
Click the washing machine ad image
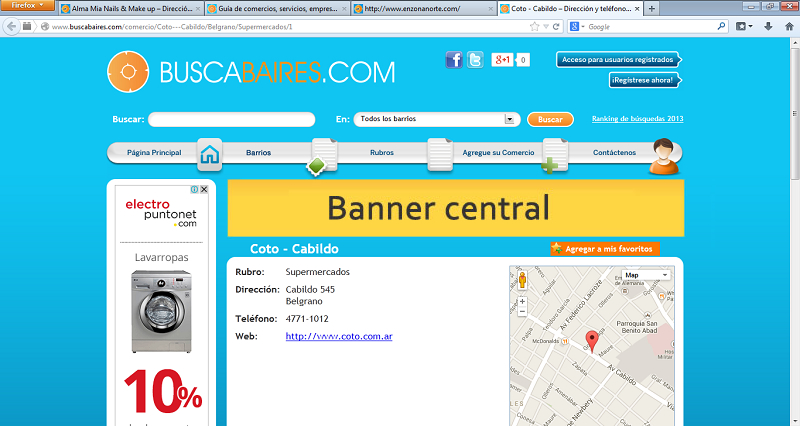[161, 311]
